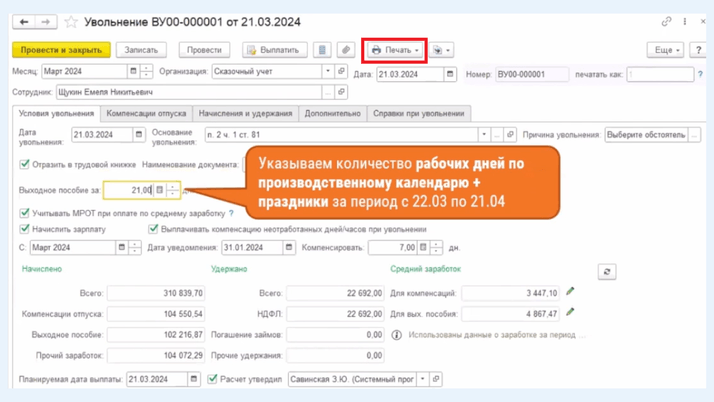714x402 pixels.
Task: Click НДФЛ amount 22 692,00 field
Action: coord(335,314)
